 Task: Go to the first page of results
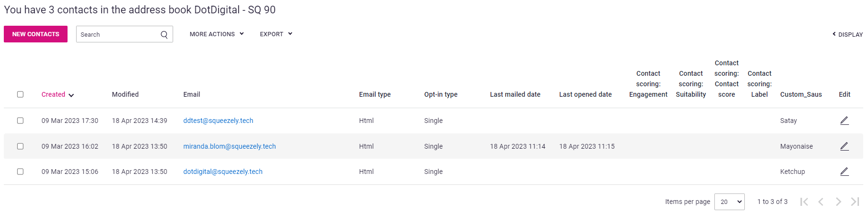(804, 202)
